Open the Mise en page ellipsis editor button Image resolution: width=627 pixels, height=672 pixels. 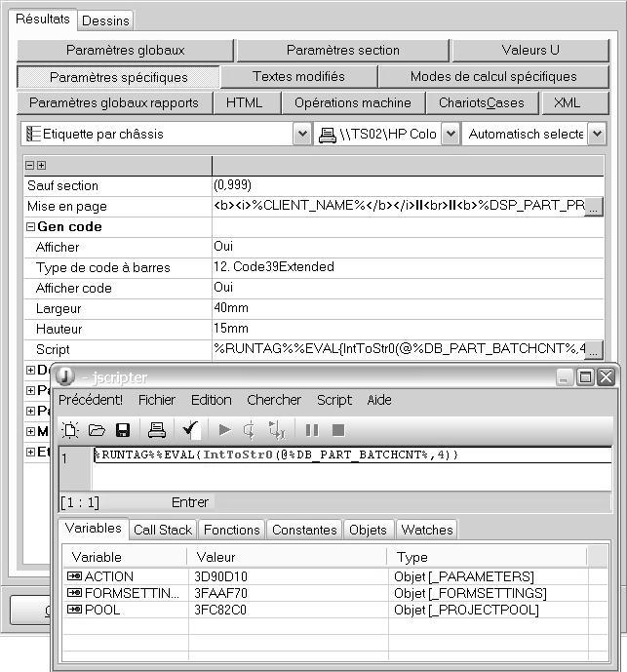click(x=594, y=207)
